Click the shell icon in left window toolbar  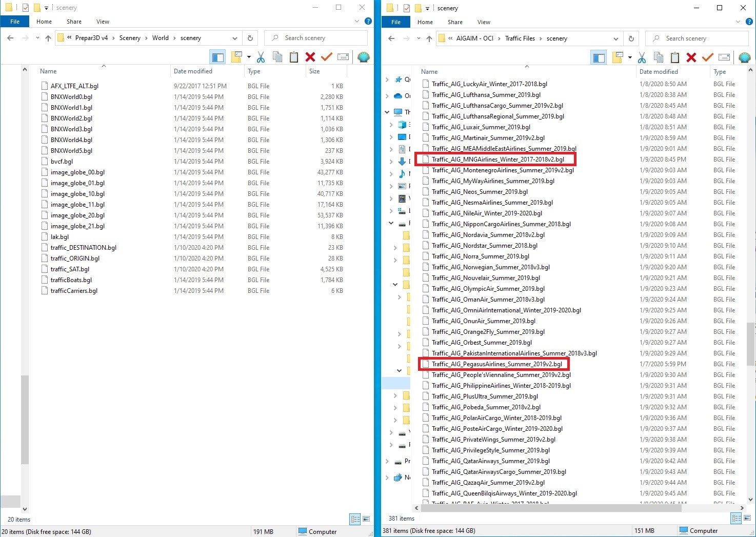(x=364, y=57)
